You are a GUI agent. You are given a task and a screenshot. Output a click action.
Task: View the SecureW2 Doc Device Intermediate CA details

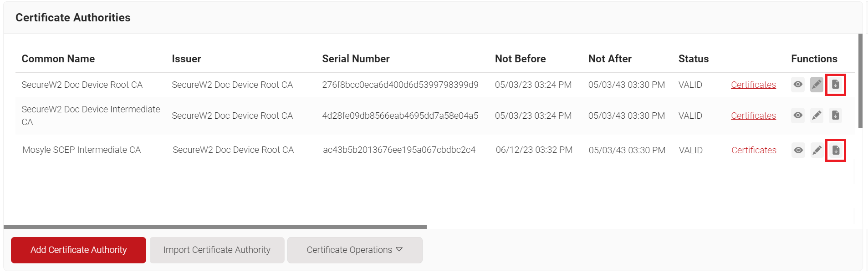798,116
